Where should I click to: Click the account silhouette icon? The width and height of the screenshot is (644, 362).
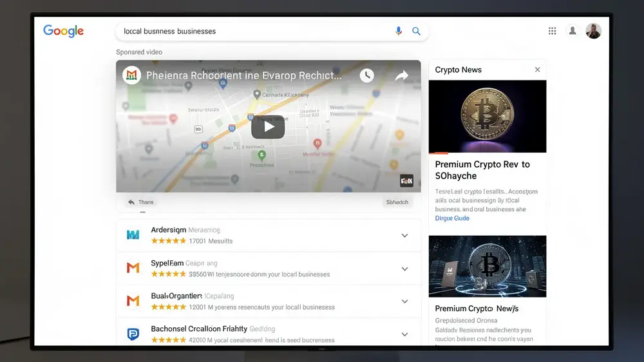click(572, 30)
